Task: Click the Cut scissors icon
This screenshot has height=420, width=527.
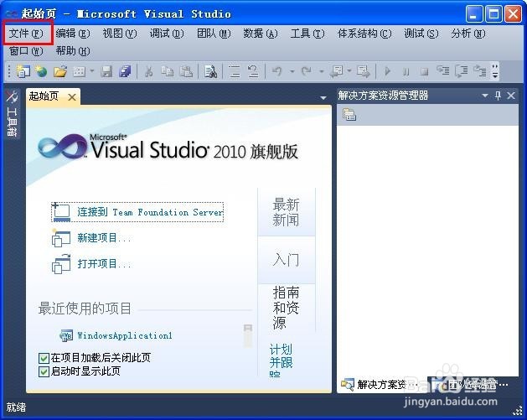Action: 149,71
